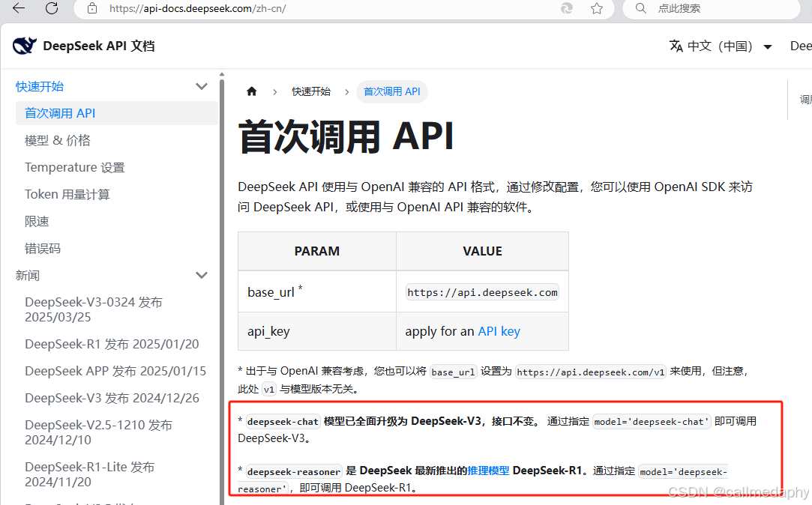Image resolution: width=812 pixels, height=505 pixels.
Task: Open DeepSeek-V3 发布 2024/12/26 news
Action: click(x=112, y=398)
